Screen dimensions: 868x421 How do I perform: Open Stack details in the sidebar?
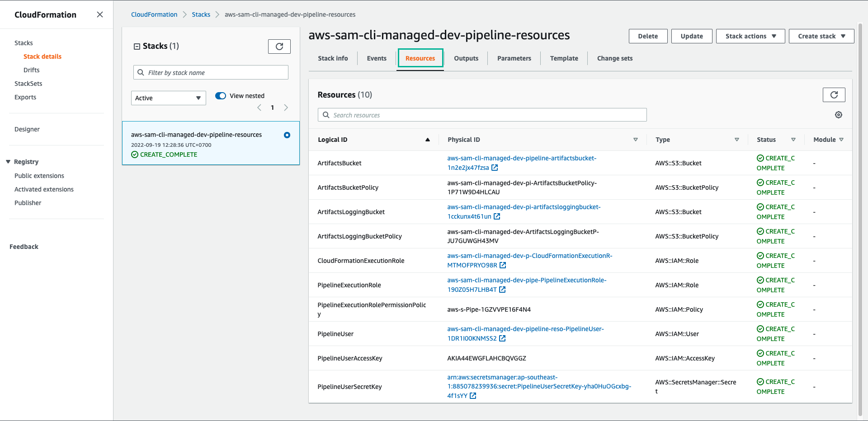[42, 56]
